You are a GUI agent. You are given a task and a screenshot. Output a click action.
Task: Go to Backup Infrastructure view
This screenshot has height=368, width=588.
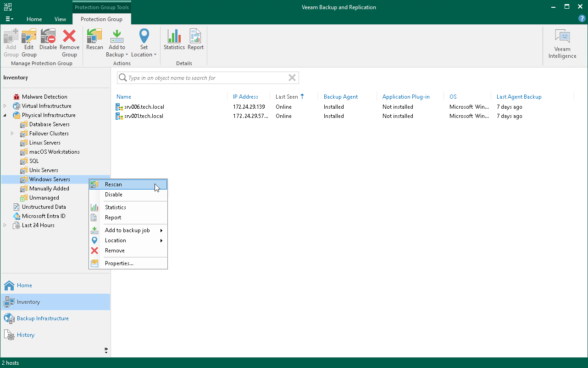[x=43, y=318]
